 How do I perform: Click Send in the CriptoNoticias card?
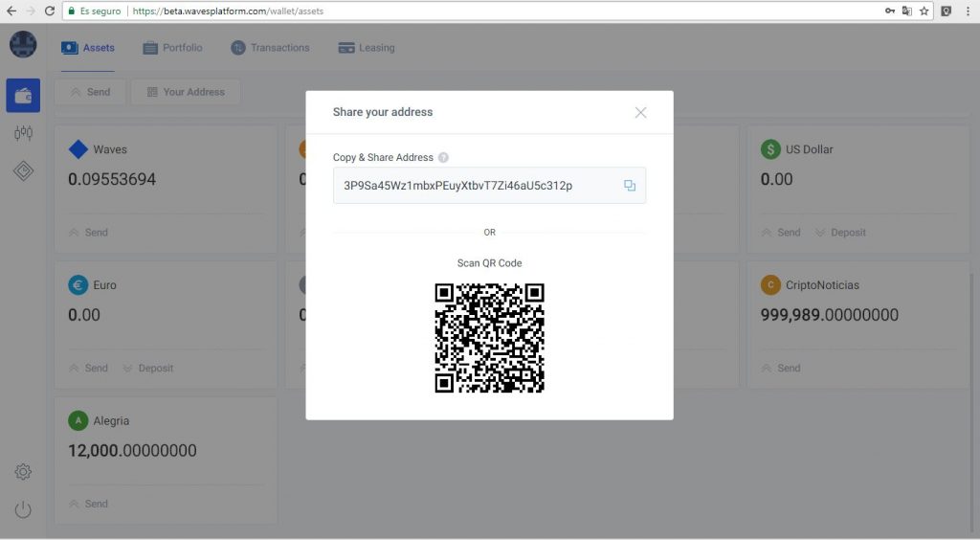[x=781, y=368]
